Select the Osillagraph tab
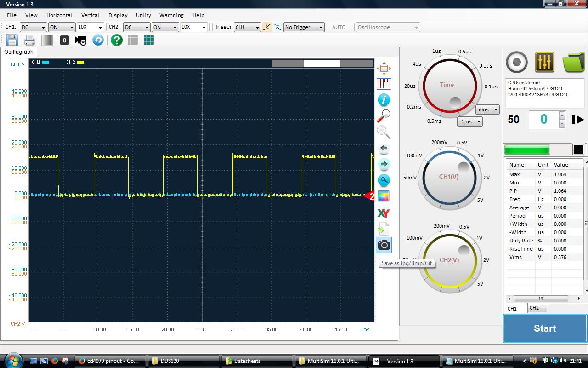Viewport: 588px width, 368px height. coord(19,52)
